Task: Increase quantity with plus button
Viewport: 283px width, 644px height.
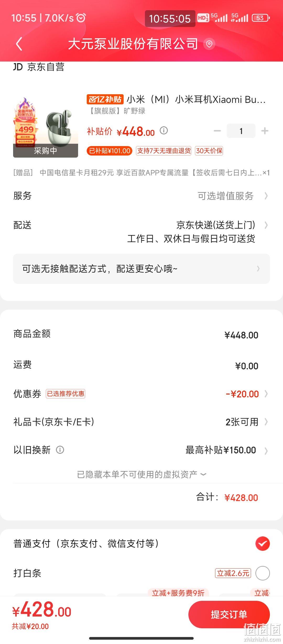Action: click(x=265, y=131)
